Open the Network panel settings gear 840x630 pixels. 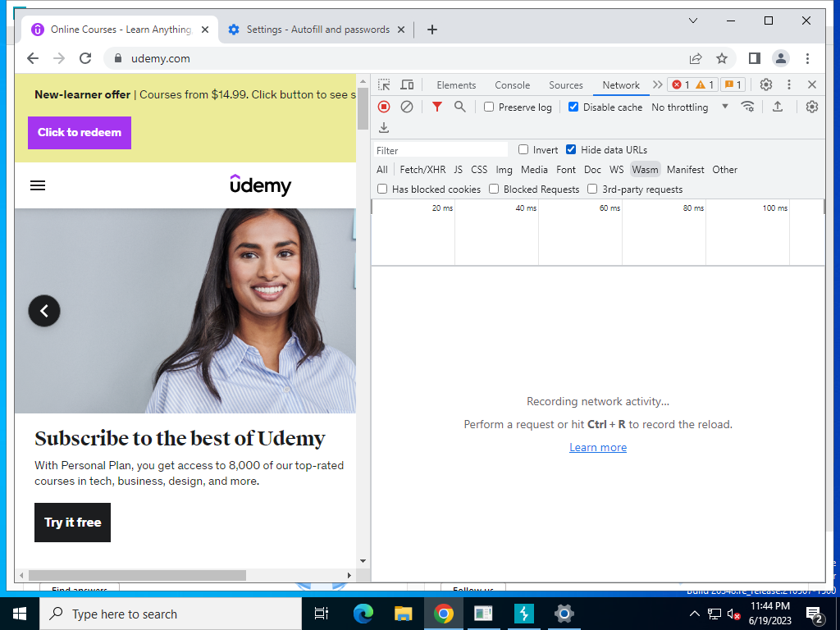click(x=812, y=107)
